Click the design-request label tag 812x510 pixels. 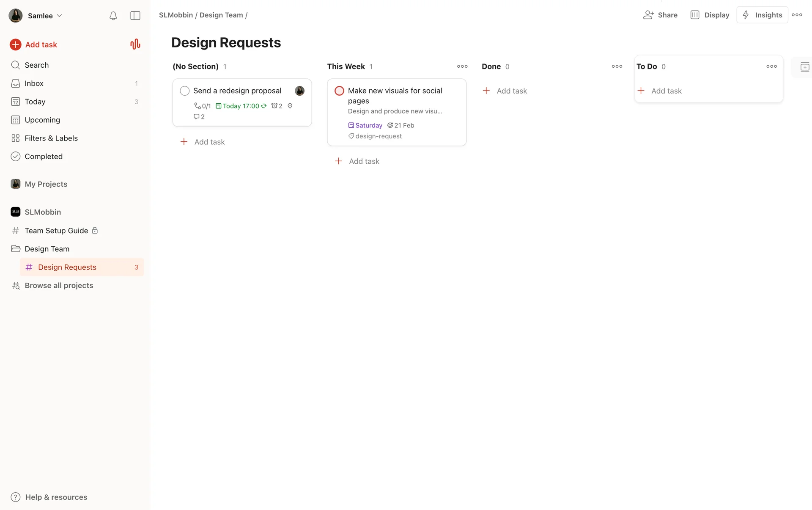click(x=378, y=136)
